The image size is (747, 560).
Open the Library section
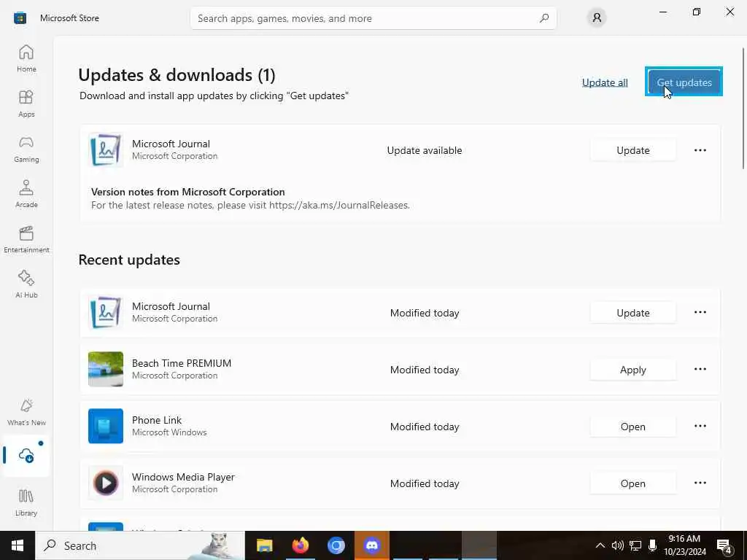[x=26, y=502]
